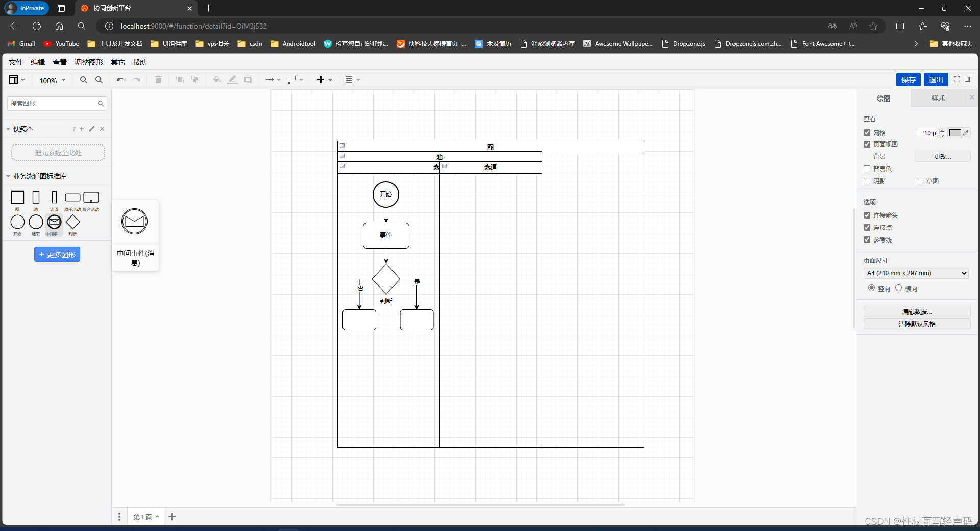Open the 调整图形 menu
Screen dimensions: 980x531
[88, 62]
